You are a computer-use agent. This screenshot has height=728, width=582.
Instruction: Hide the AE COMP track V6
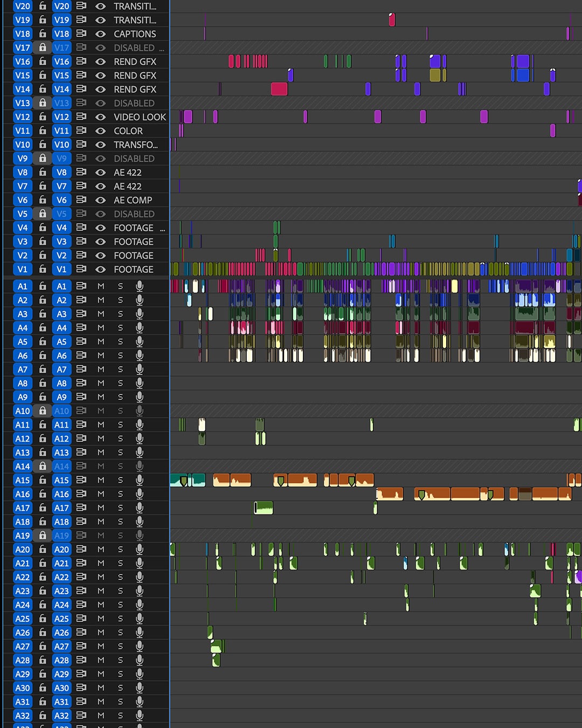(x=100, y=200)
